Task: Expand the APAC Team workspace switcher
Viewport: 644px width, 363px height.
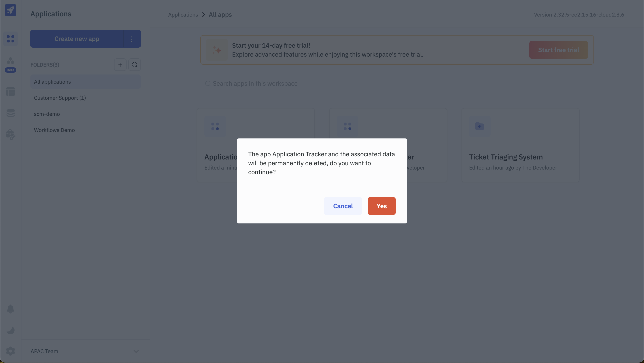Action: pos(85,351)
